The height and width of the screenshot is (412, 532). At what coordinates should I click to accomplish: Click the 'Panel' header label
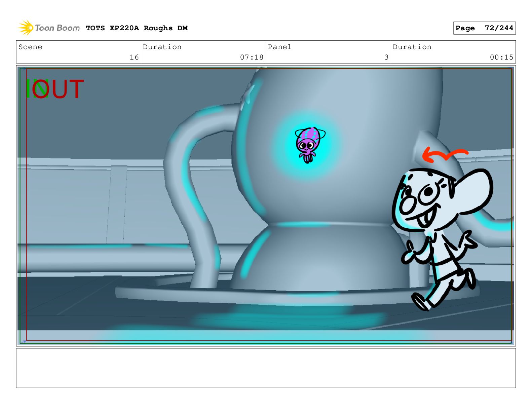[x=279, y=47]
